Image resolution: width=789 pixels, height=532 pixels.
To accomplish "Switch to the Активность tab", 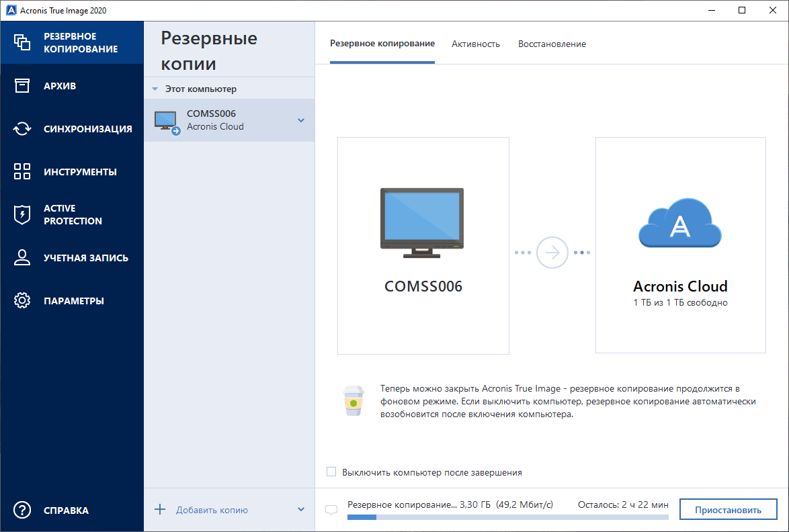I will click(x=476, y=43).
